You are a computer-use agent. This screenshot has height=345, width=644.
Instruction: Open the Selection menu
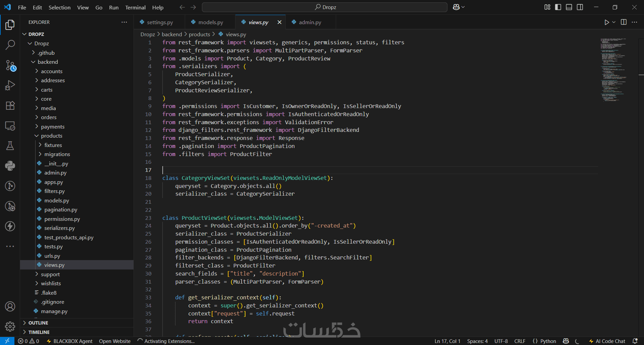coord(59,7)
